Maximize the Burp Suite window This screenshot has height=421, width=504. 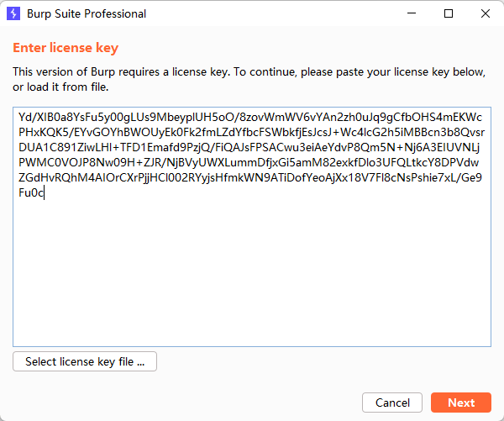[449, 13]
